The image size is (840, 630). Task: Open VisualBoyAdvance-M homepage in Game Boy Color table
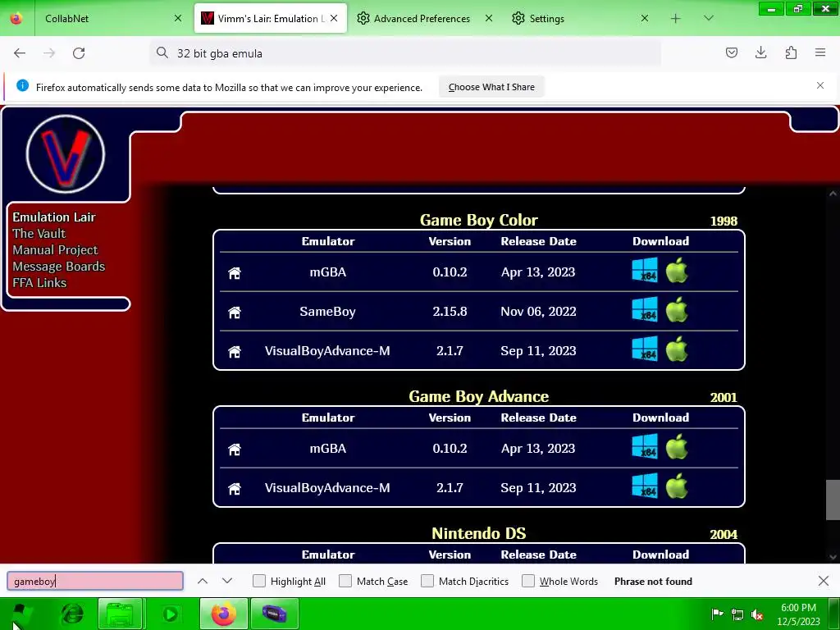point(235,351)
